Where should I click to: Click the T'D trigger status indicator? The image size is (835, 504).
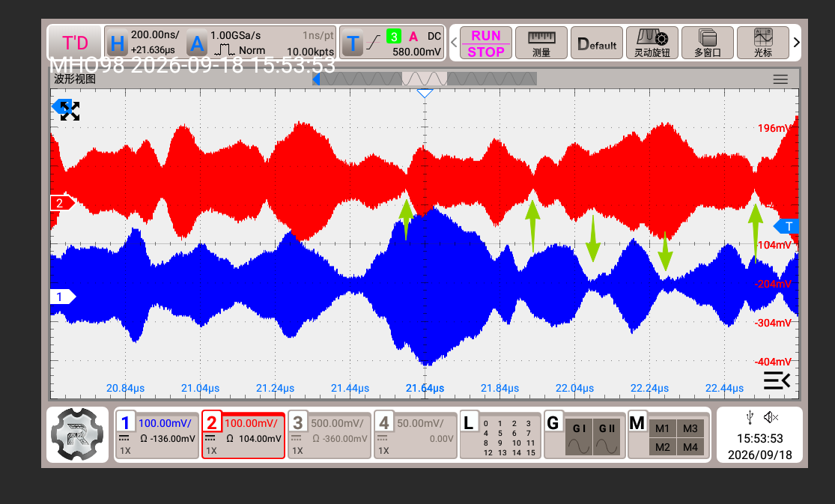(x=75, y=43)
